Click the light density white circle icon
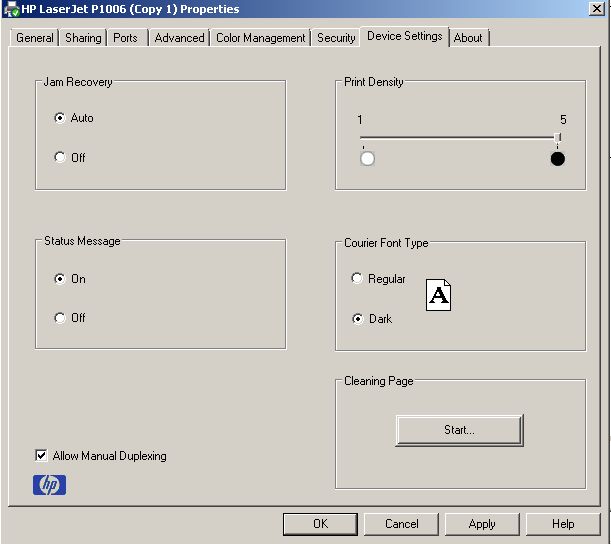 [367, 159]
